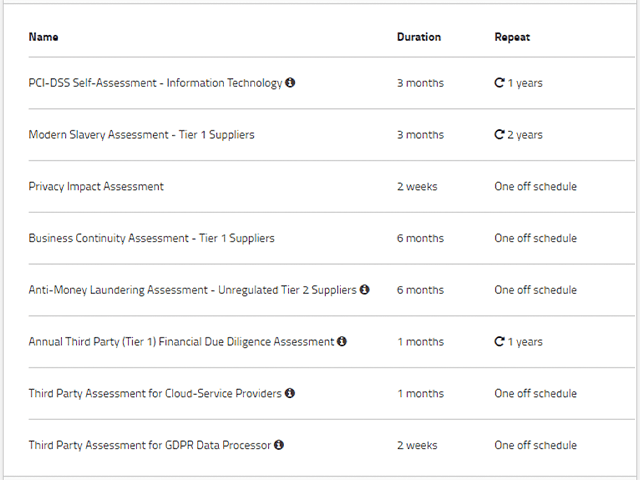The width and height of the screenshot is (640, 480).
Task: Open PCI-DSS Self-Assessment - Information Technology
Action: tap(155, 83)
